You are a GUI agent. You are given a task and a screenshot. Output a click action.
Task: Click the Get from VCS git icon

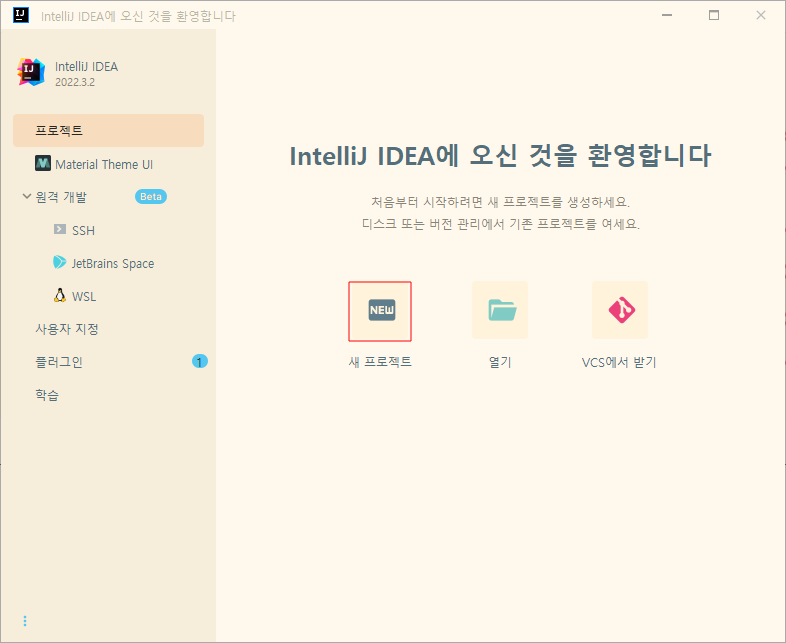pos(620,310)
